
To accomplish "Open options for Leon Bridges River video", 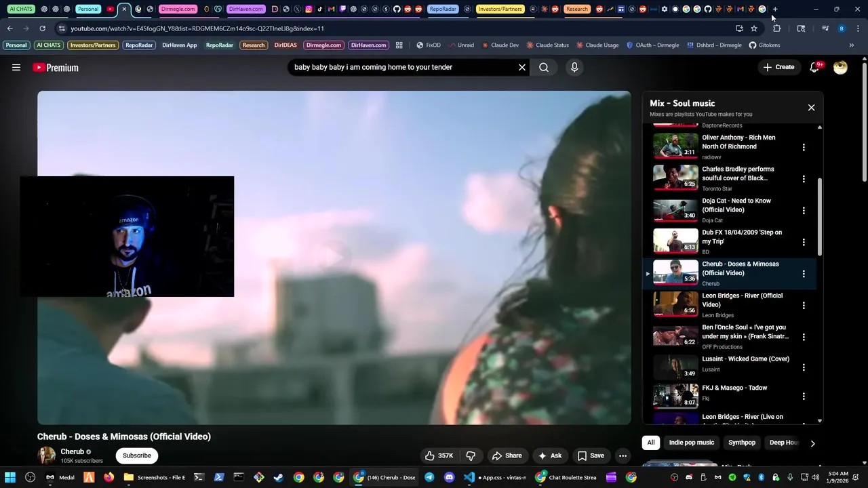I will pyautogui.click(x=804, y=306).
